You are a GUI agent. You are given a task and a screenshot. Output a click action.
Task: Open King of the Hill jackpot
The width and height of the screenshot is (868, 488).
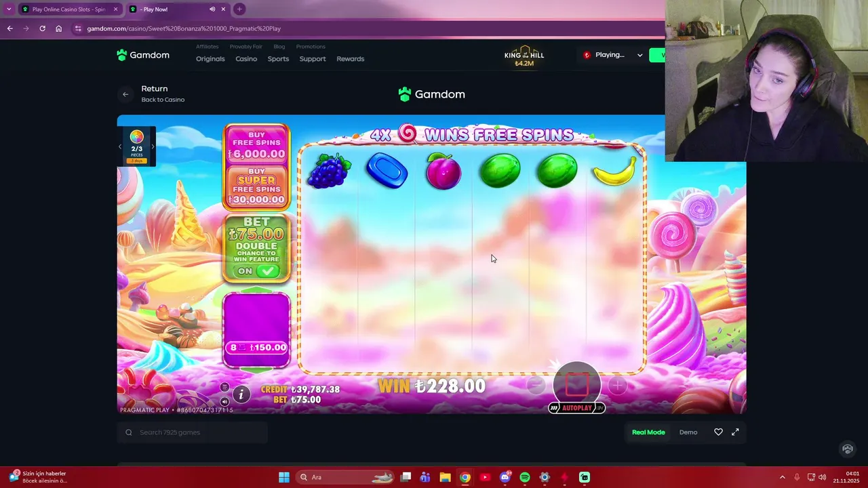coord(524,57)
